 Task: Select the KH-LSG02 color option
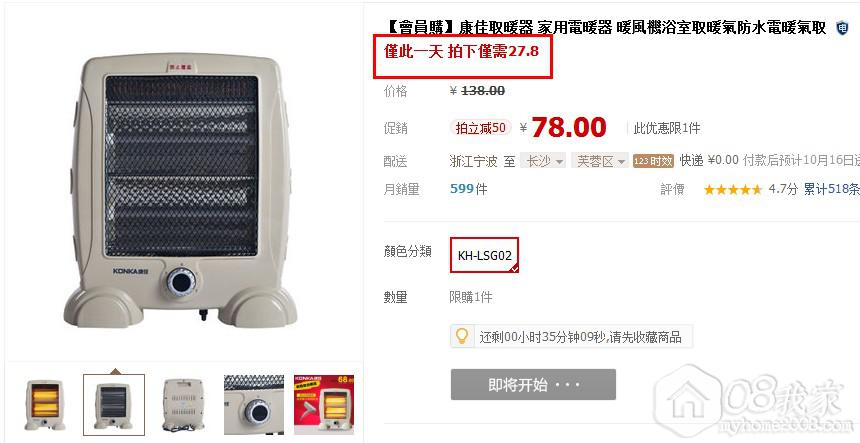[x=484, y=255]
